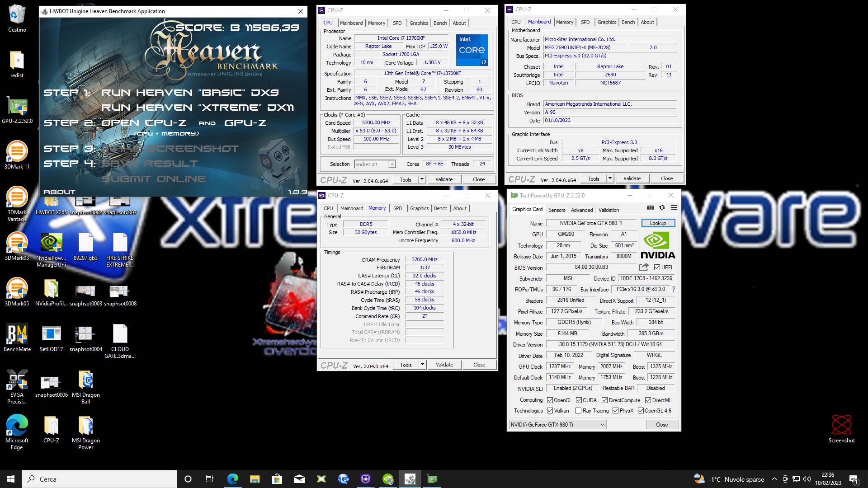Open the 3DMark Vantage shortcut
The height and width of the screenshot is (488, 868).
17,203
